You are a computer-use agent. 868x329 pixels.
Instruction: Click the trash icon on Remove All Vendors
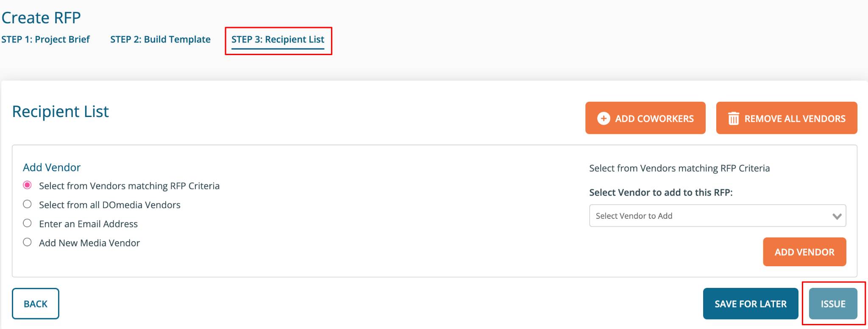coord(734,118)
